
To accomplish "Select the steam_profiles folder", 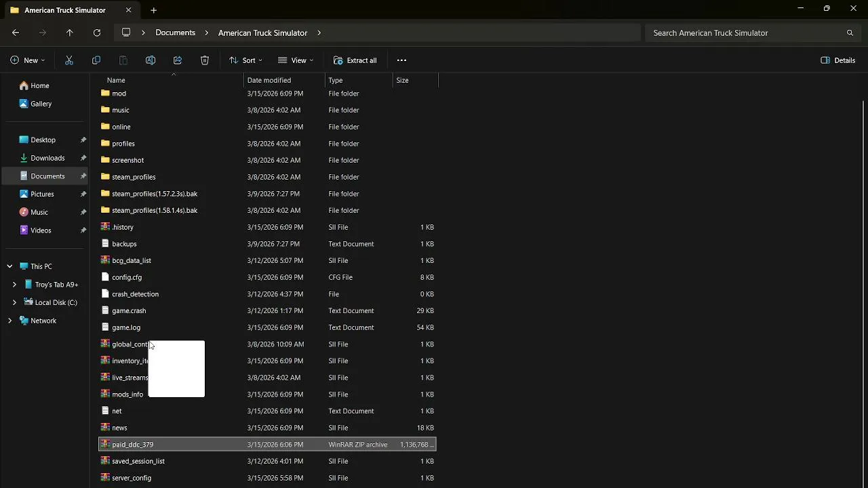I will tap(267, 177).
